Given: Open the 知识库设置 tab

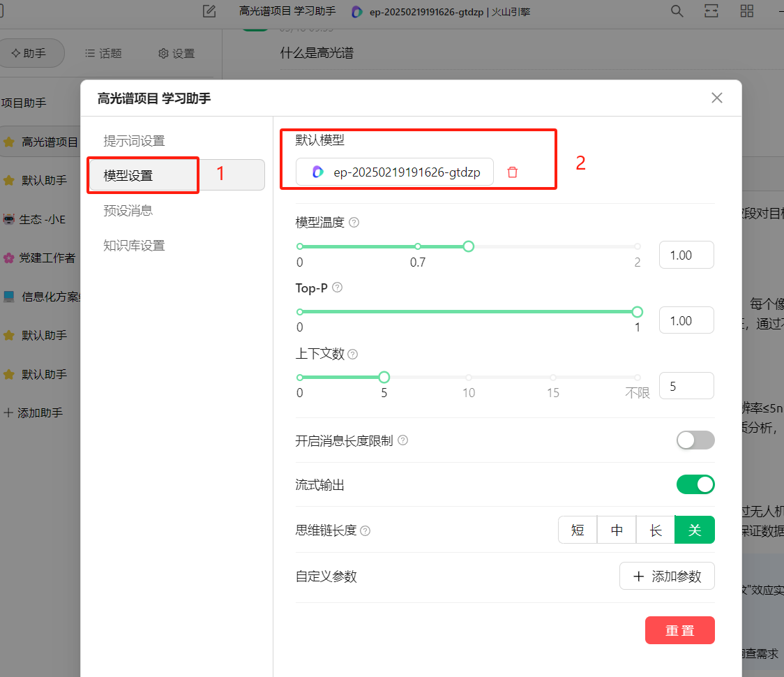Looking at the screenshot, I should pos(134,245).
